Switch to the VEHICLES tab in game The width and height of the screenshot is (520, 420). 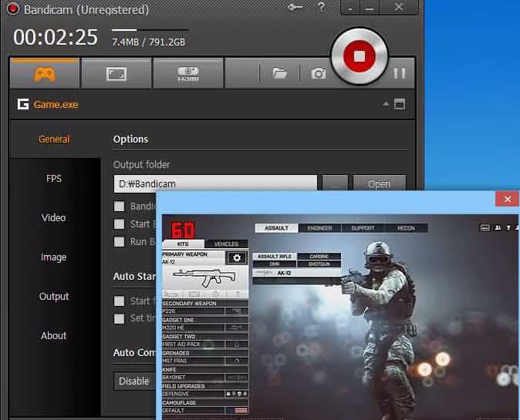226,244
